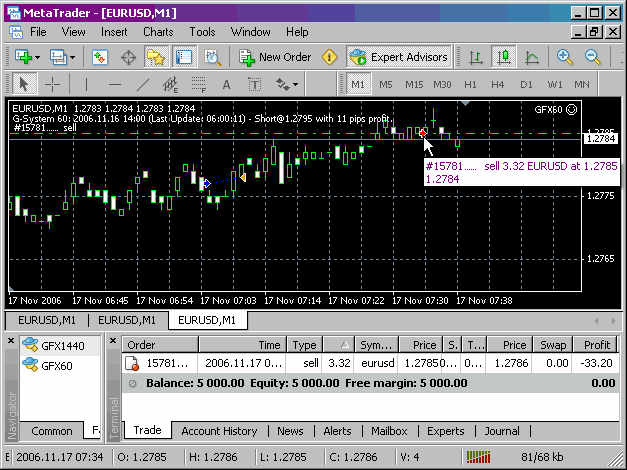Switch to the Mailbox tab
The width and height of the screenshot is (627, 470).
point(389,431)
